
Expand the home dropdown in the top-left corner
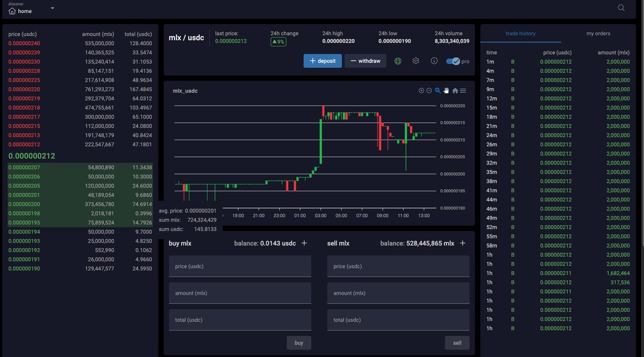coord(52,8)
